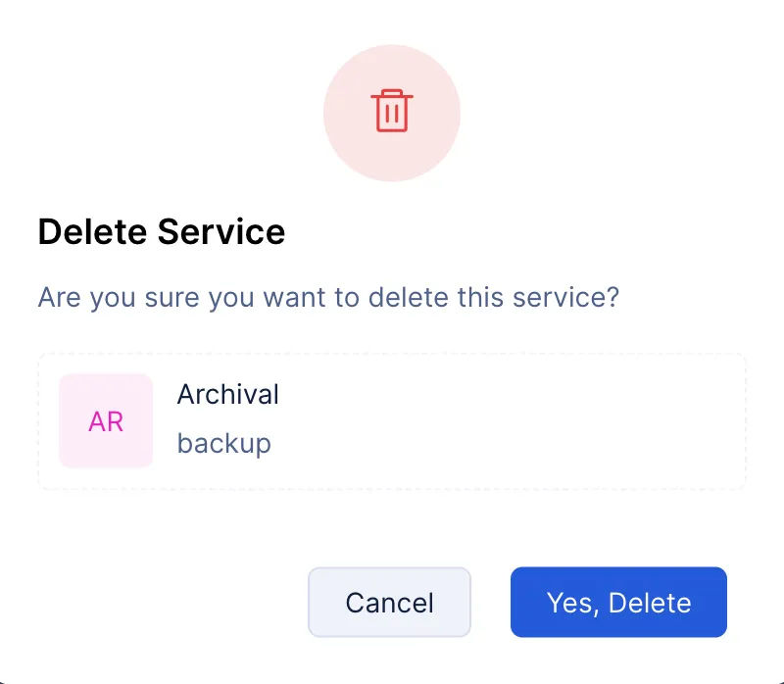Click "delete this service?" in the prompt
Viewport: 784px width, 684px height.
tap(494, 298)
